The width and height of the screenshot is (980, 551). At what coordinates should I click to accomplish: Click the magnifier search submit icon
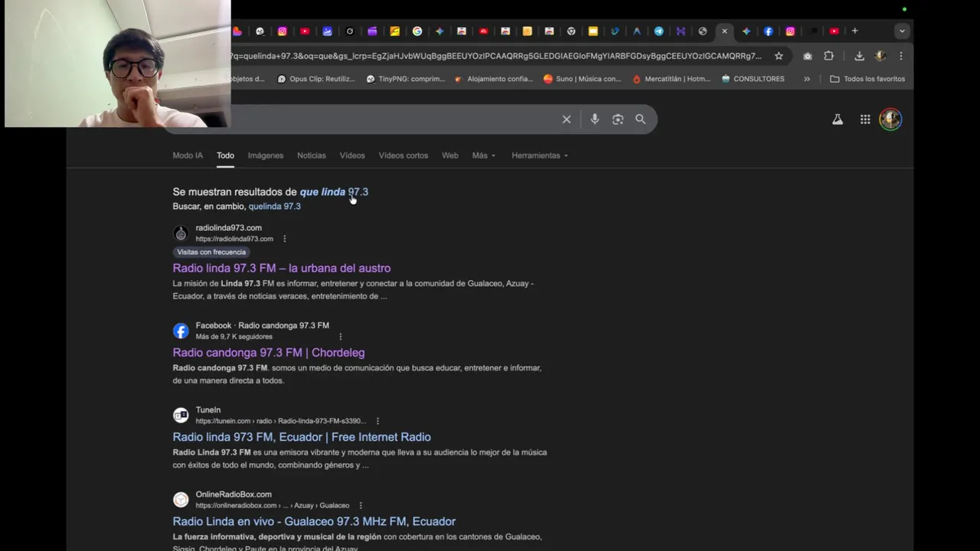(x=640, y=119)
